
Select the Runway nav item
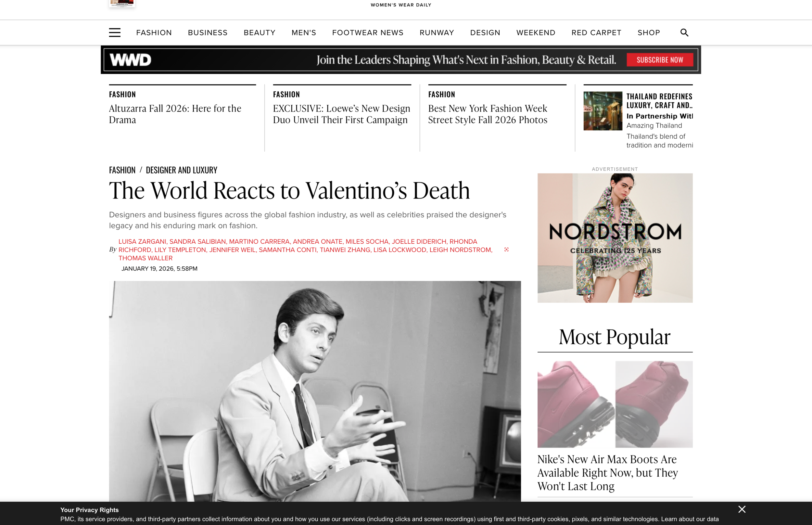(437, 32)
